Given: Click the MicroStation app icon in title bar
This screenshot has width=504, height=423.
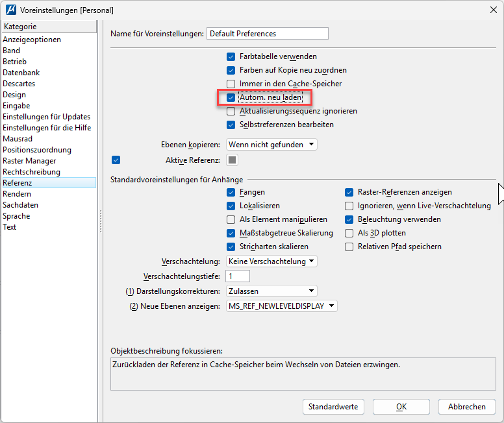Looking at the screenshot, I should tap(11, 10).
